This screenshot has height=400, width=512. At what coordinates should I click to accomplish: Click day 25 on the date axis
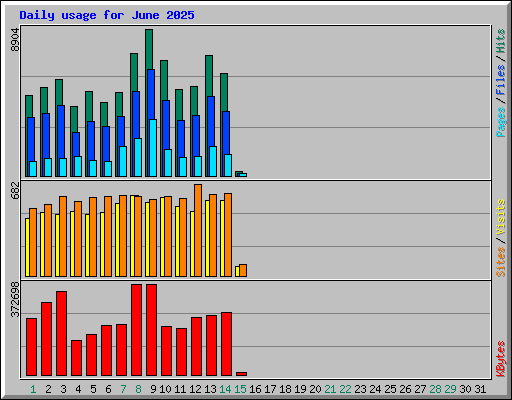(390, 389)
